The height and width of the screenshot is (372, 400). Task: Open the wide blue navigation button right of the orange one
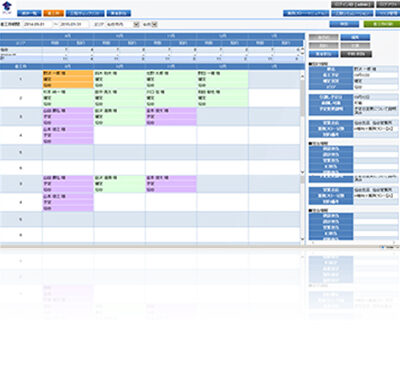85,13
